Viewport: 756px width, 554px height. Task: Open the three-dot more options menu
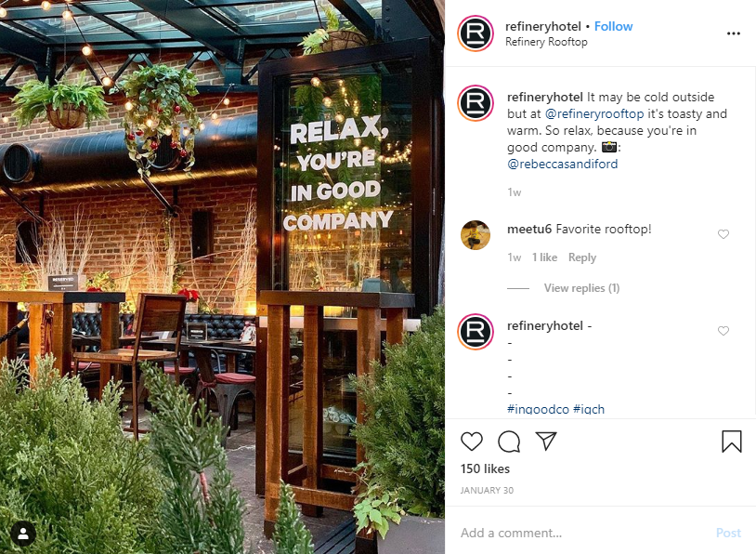(734, 33)
